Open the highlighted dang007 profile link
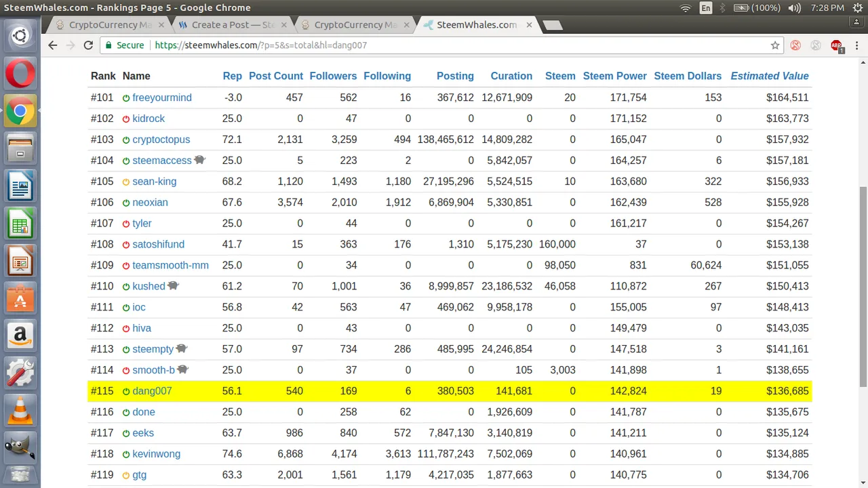 [x=152, y=391]
